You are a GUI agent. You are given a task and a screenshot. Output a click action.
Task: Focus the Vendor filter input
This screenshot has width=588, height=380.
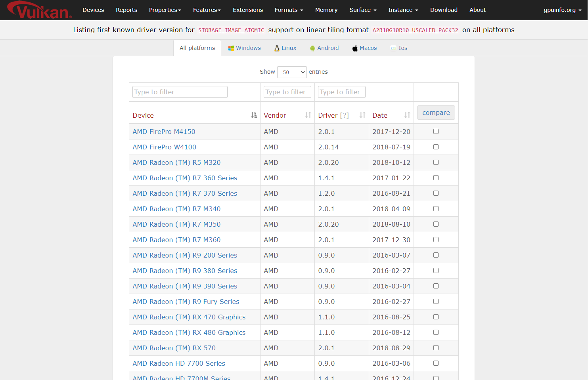pos(287,92)
